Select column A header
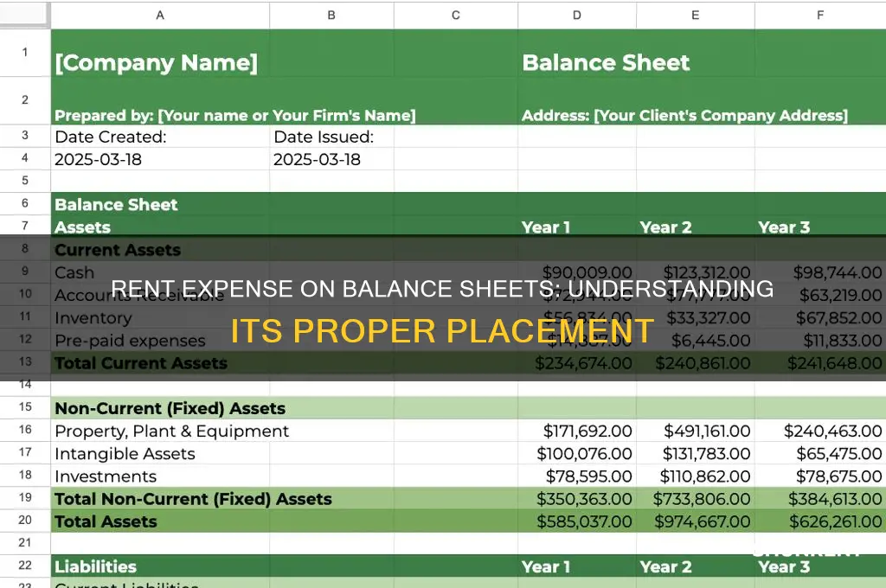The height and width of the screenshot is (588, 886). pyautogui.click(x=160, y=16)
